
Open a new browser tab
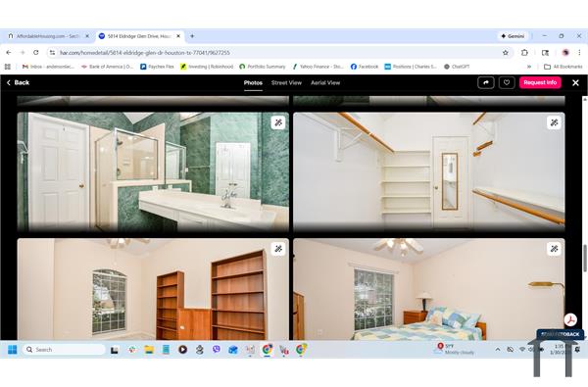[x=192, y=36]
